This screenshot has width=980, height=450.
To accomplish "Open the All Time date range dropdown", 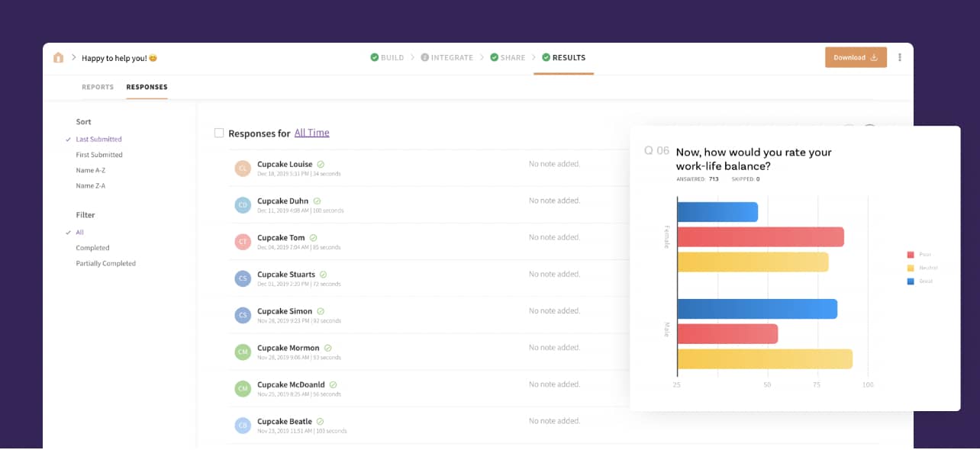I will 311,133.
